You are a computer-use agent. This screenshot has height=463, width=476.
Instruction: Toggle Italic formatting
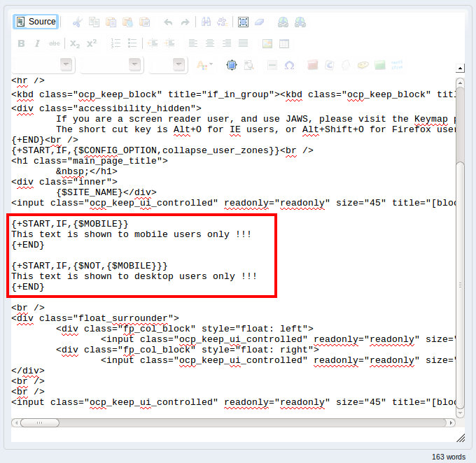pos(38,43)
